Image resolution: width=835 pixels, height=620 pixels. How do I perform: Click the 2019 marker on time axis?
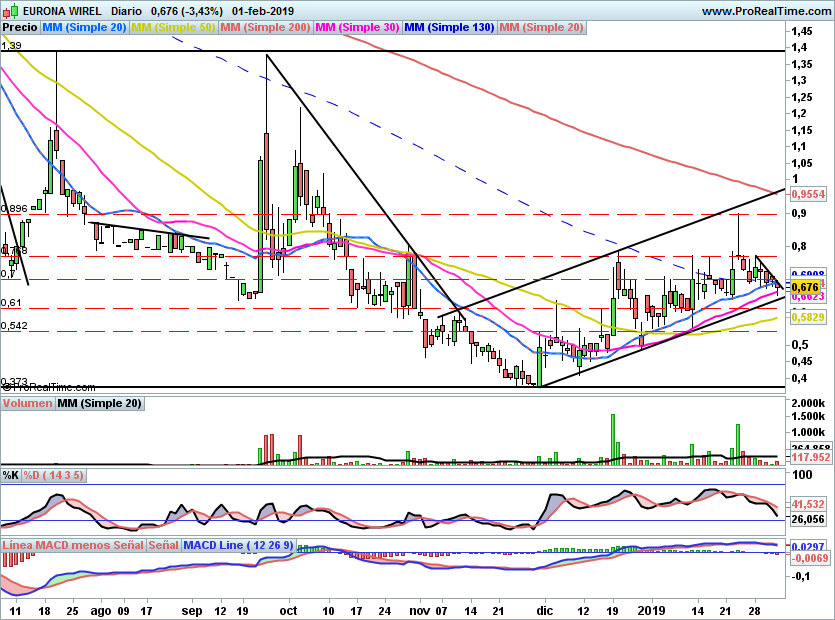coord(651,609)
